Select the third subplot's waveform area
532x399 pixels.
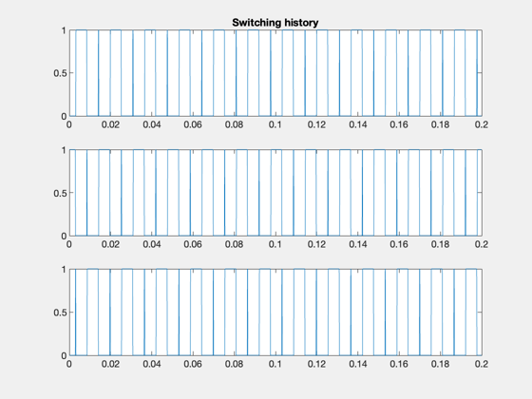point(275,313)
